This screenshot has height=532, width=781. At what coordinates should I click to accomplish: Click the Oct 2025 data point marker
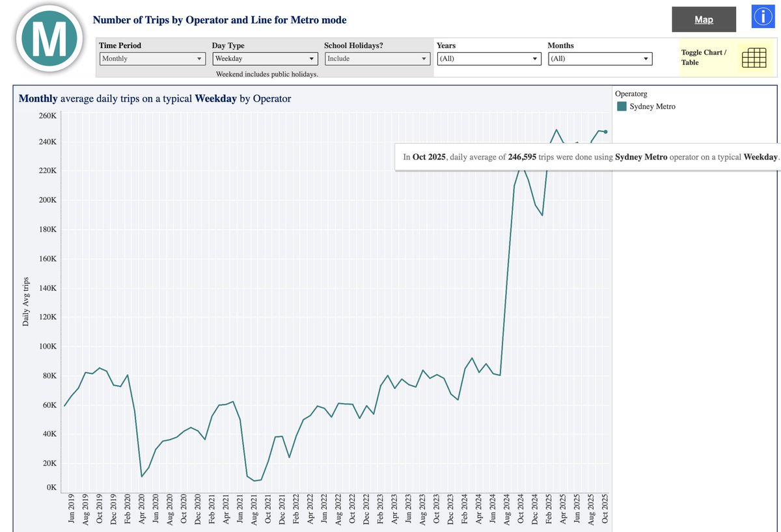pyautogui.click(x=605, y=131)
